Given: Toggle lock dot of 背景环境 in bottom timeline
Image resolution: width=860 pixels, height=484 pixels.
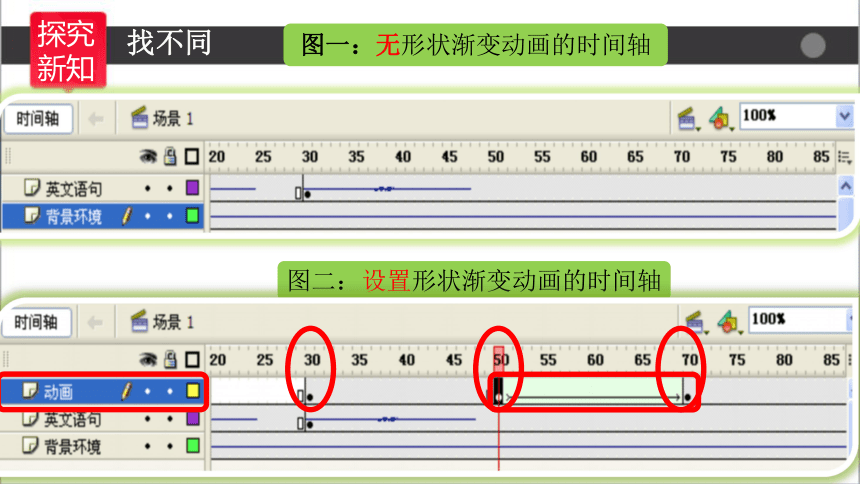Looking at the screenshot, I should pyautogui.click(x=170, y=446).
